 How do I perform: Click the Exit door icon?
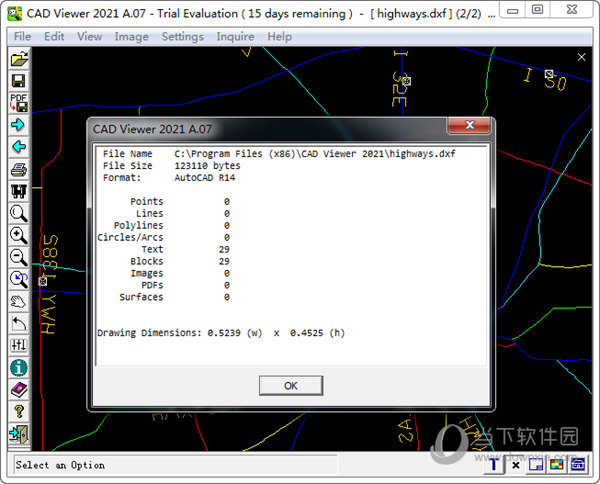click(19, 434)
